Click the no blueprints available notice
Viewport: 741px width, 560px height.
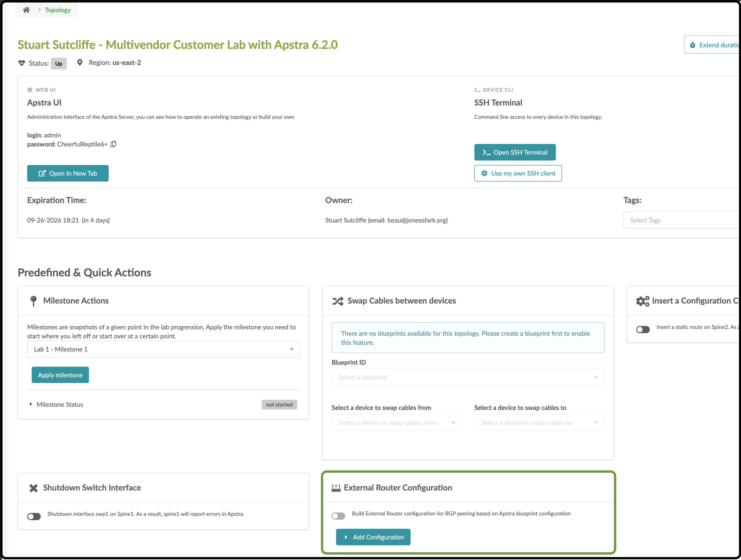(468, 338)
